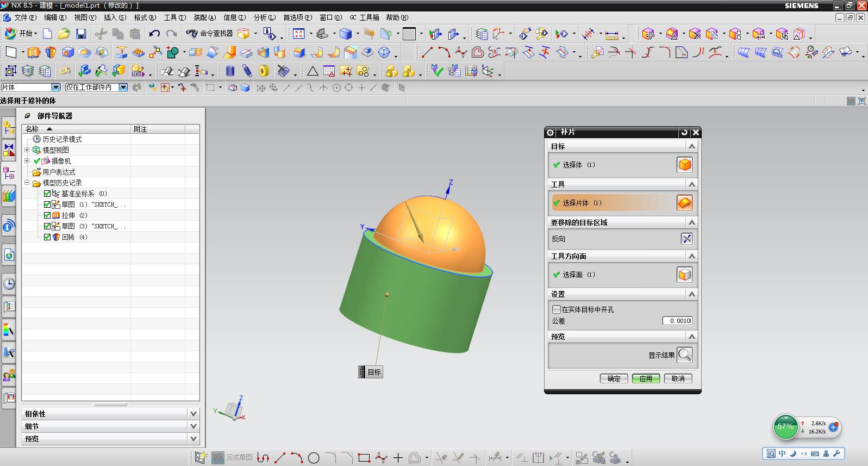Viewport: 868px width, 466px height.
Task: Click the Extrude feature icon
Action: (x=34, y=53)
